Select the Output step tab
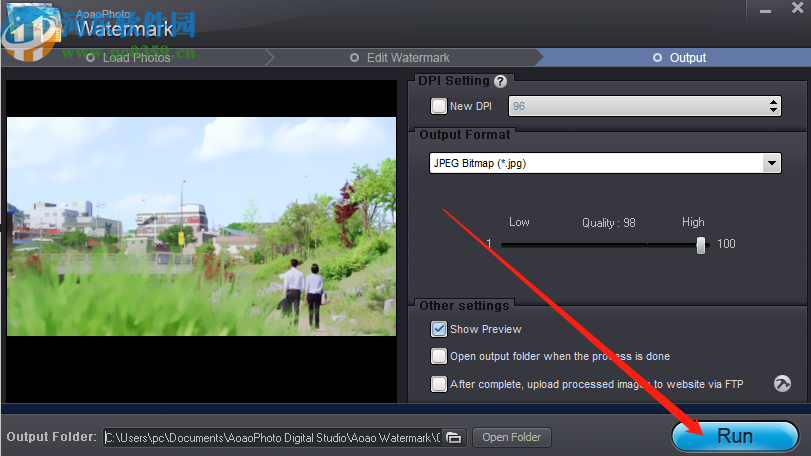811x456 pixels. tap(680, 58)
